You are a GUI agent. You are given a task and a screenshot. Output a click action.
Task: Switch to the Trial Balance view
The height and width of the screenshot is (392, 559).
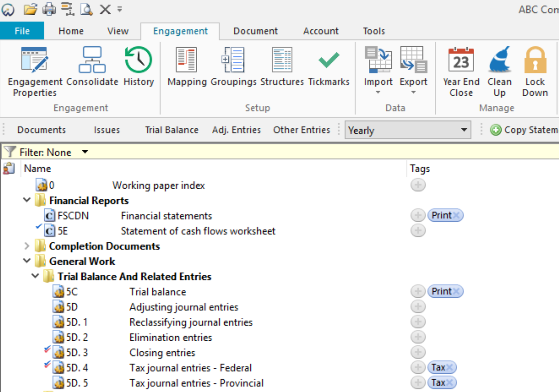[x=171, y=130]
